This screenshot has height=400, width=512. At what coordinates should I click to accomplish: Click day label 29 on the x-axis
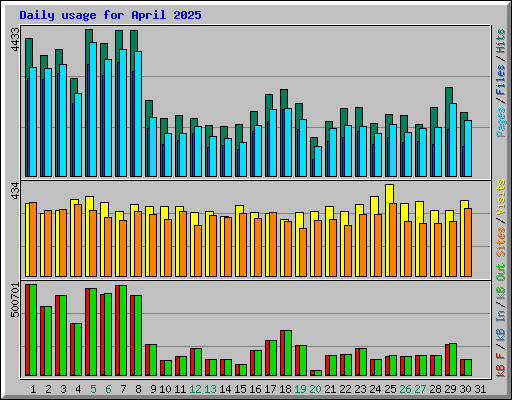(x=450, y=389)
